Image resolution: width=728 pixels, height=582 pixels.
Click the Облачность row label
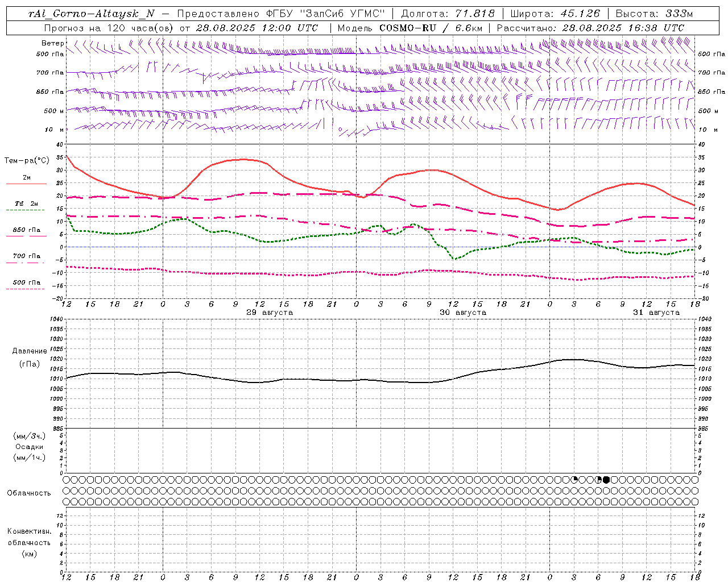(x=29, y=493)
